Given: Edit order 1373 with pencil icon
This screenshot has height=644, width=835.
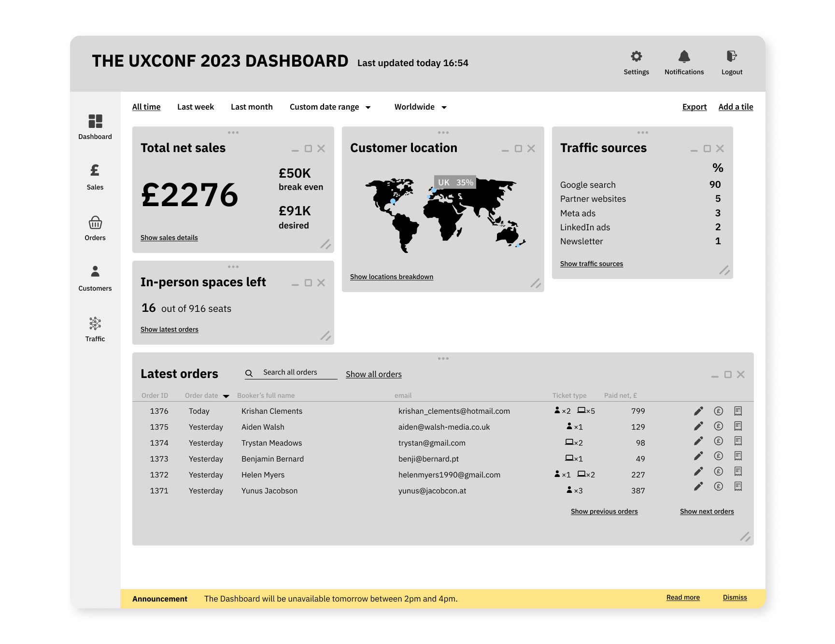Looking at the screenshot, I should pyautogui.click(x=698, y=456).
